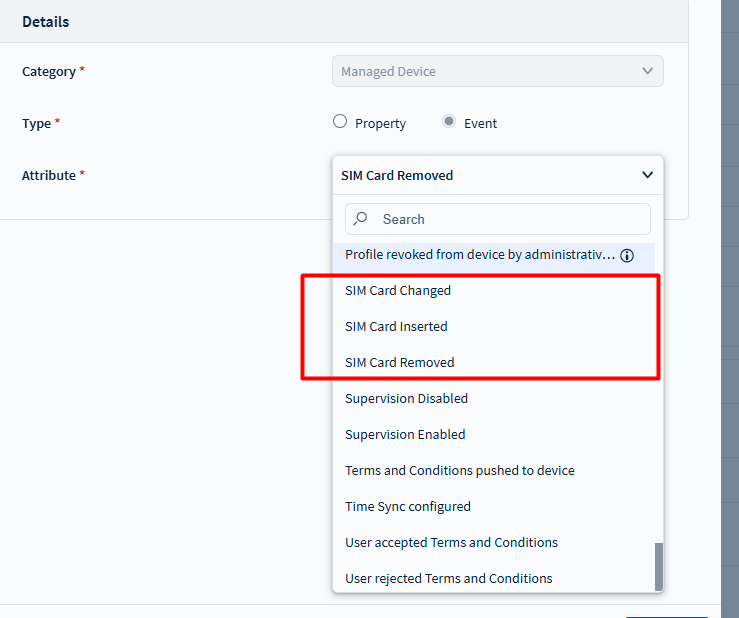
Task: Choose SIM Card Changed from list
Action: point(398,291)
